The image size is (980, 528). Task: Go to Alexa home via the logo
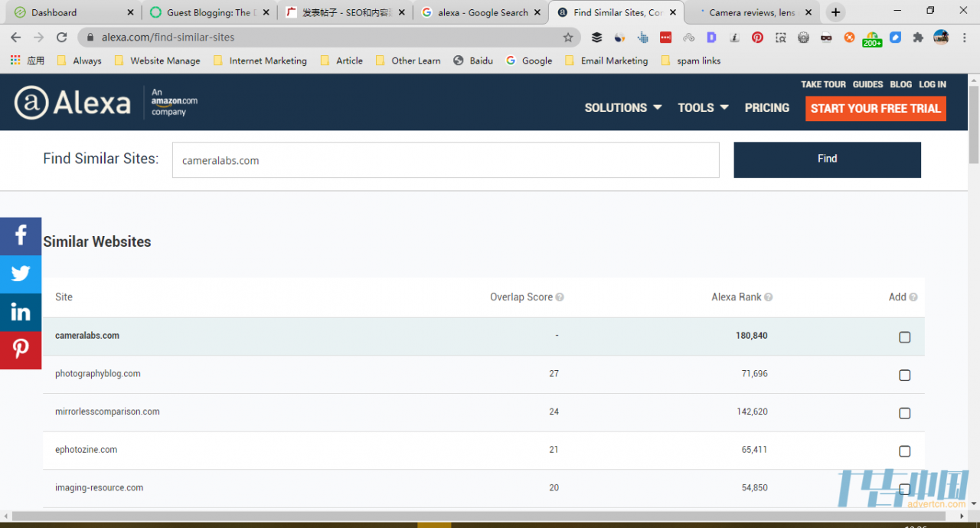tap(73, 103)
